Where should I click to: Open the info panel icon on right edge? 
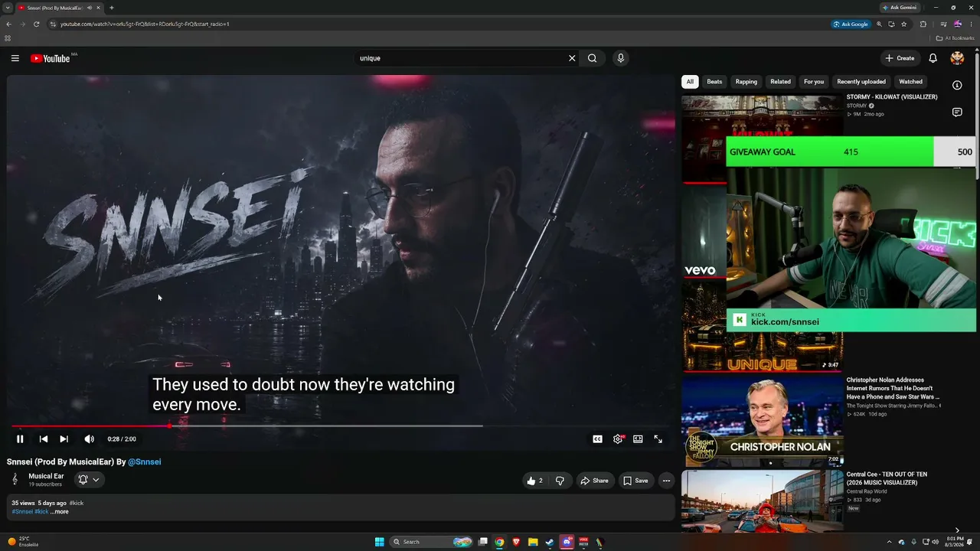[957, 85]
